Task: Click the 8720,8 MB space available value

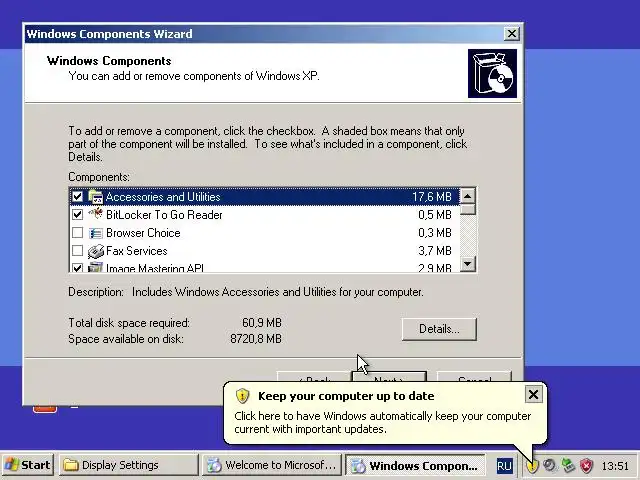Action: coord(256,339)
